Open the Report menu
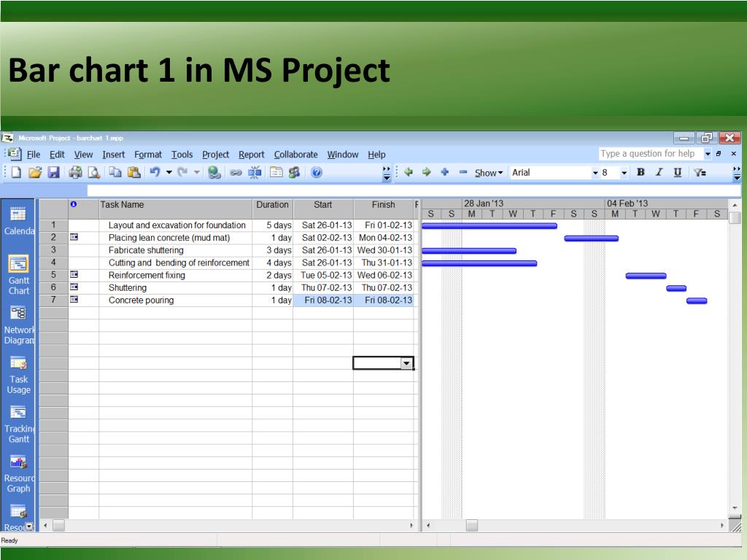Screen dimensions: 747x560 (252, 155)
